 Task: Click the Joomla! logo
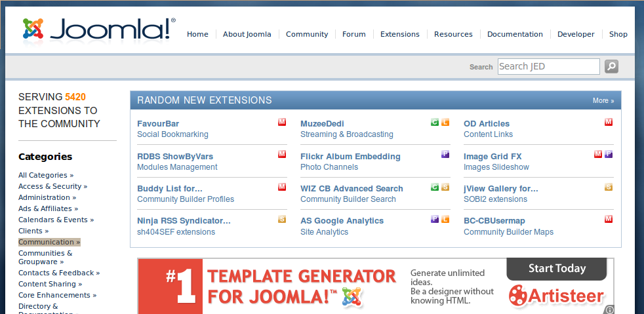click(x=99, y=31)
